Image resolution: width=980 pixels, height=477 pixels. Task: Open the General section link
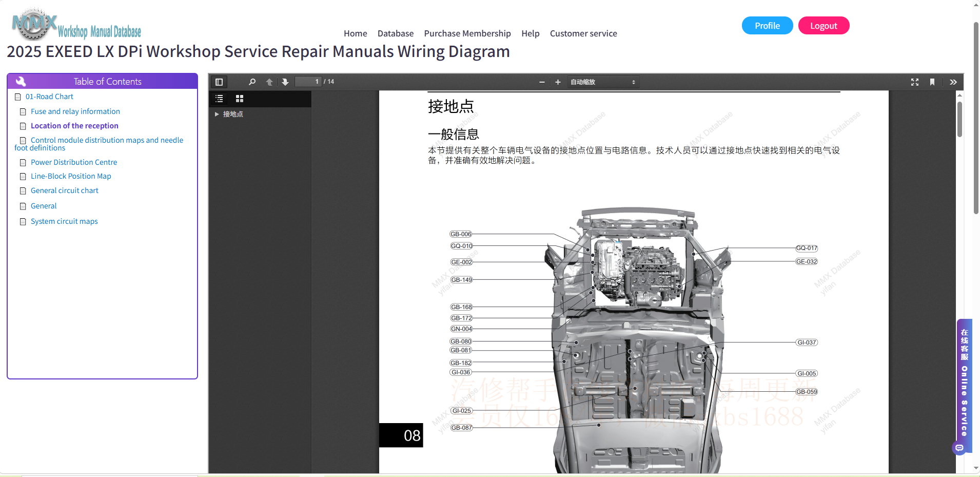[x=44, y=206]
